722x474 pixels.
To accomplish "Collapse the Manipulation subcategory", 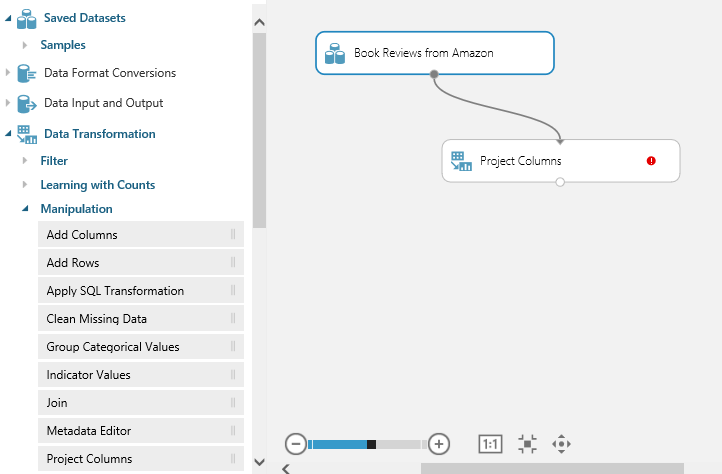I will click(25, 209).
